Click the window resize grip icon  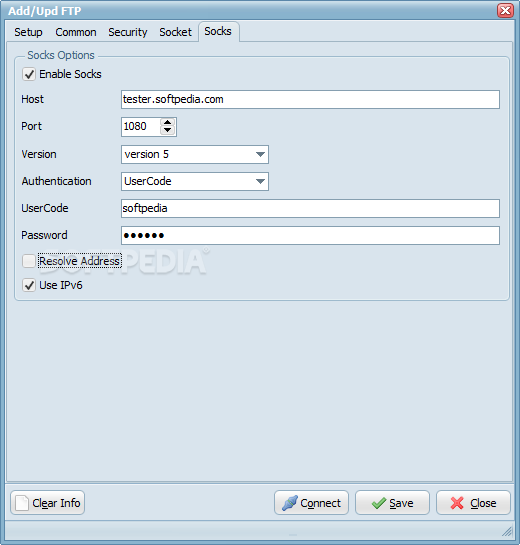pos(507,531)
